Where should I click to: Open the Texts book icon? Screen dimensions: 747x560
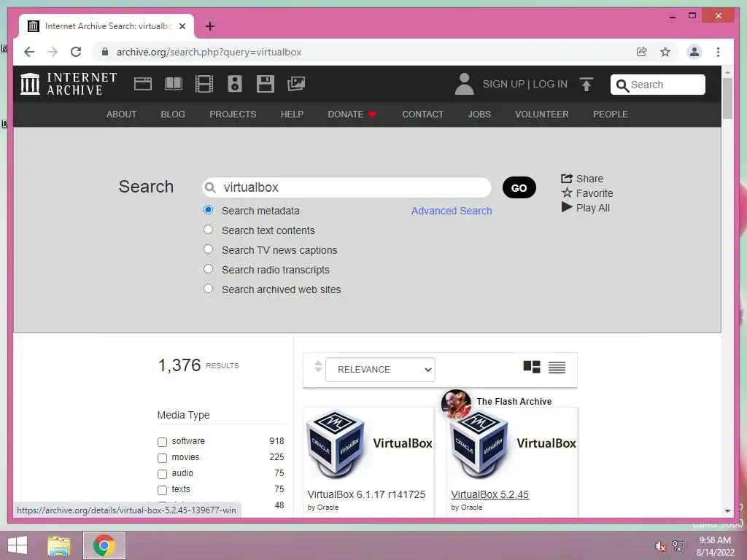click(174, 84)
